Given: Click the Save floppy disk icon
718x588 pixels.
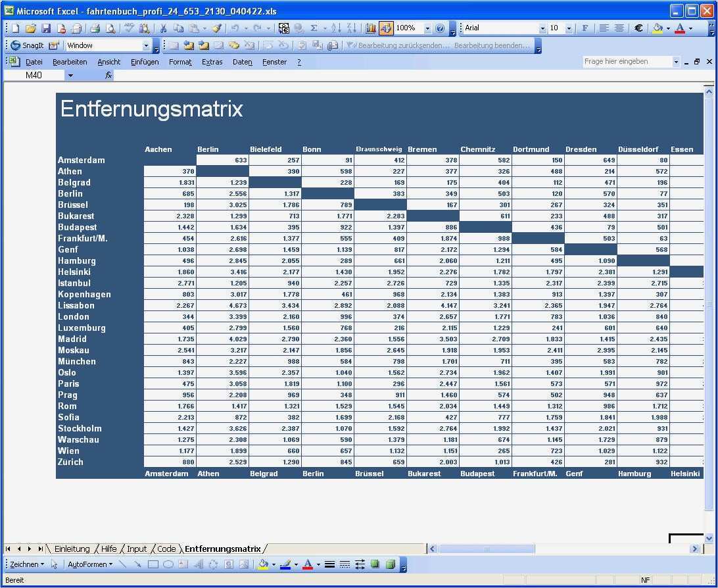Looking at the screenshot, I should (x=46, y=28).
